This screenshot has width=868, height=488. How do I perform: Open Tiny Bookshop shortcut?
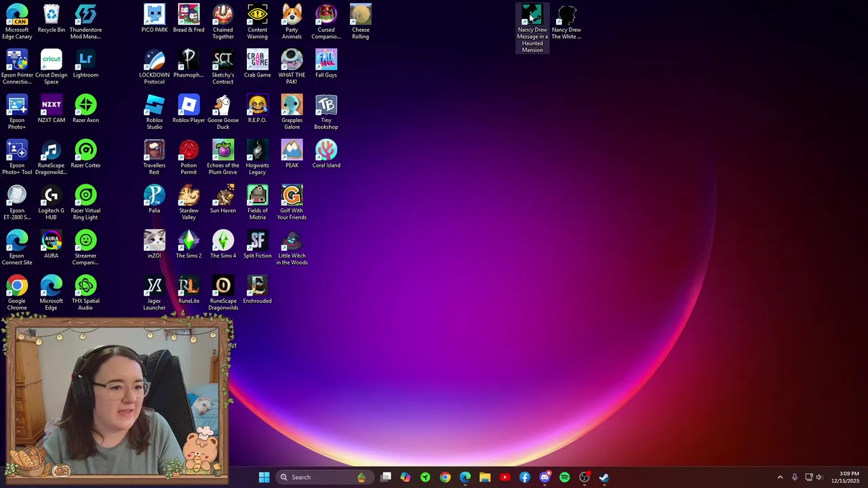326,113
